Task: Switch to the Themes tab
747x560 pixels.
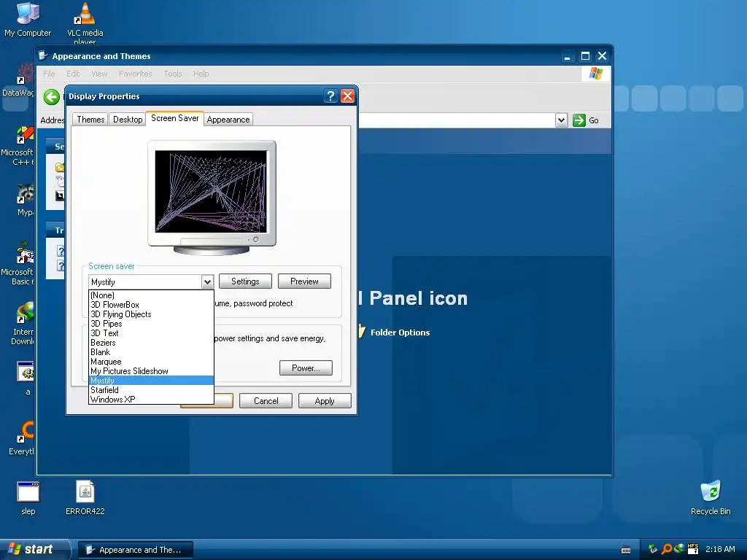Action: coord(90,120)
